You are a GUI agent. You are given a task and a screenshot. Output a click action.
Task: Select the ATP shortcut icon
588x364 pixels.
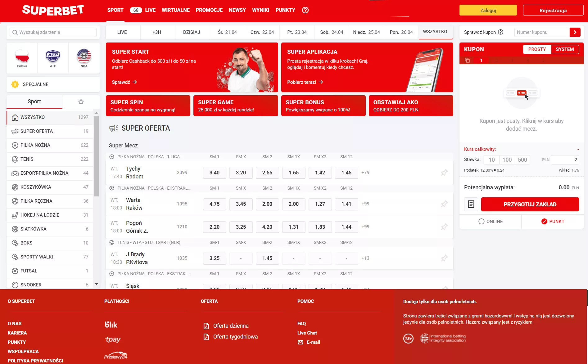pyautogui.click(x=53, y=58)
